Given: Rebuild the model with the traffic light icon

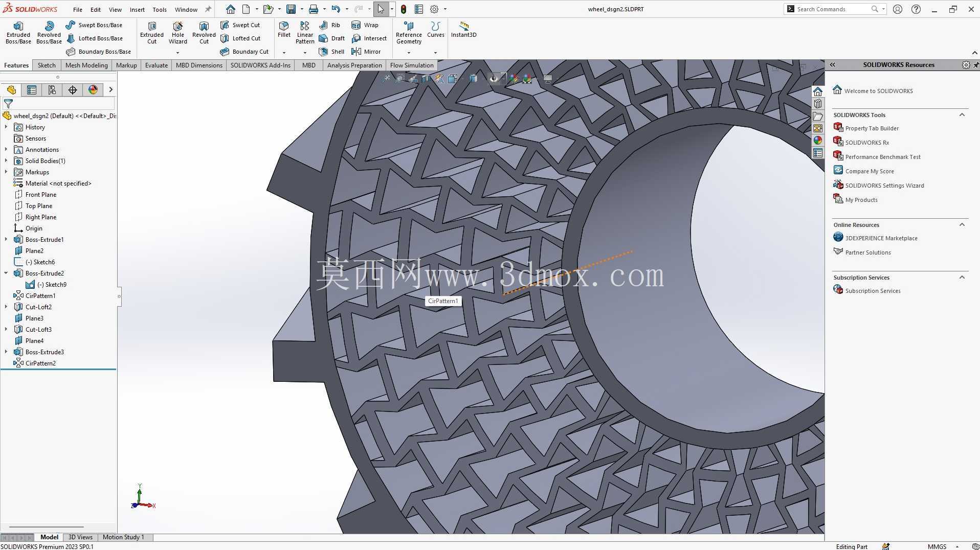Looking at the screenshot, I should (404, 9).
